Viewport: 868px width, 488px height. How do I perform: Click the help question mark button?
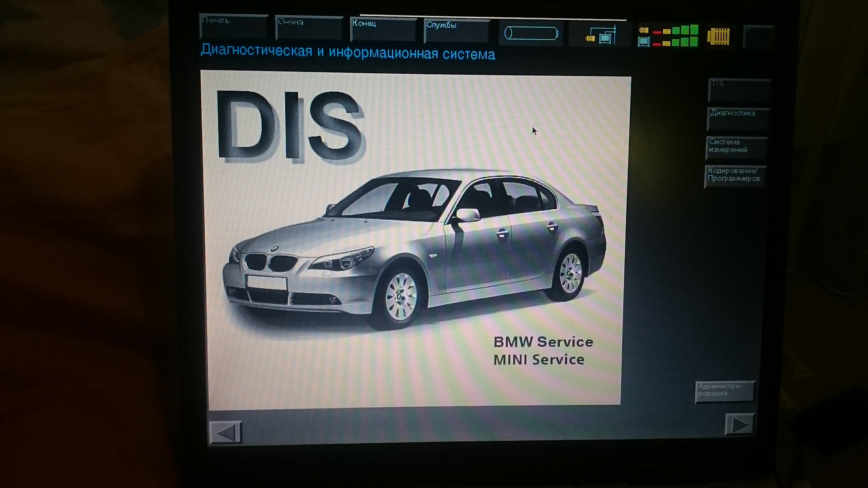(759, 38)
